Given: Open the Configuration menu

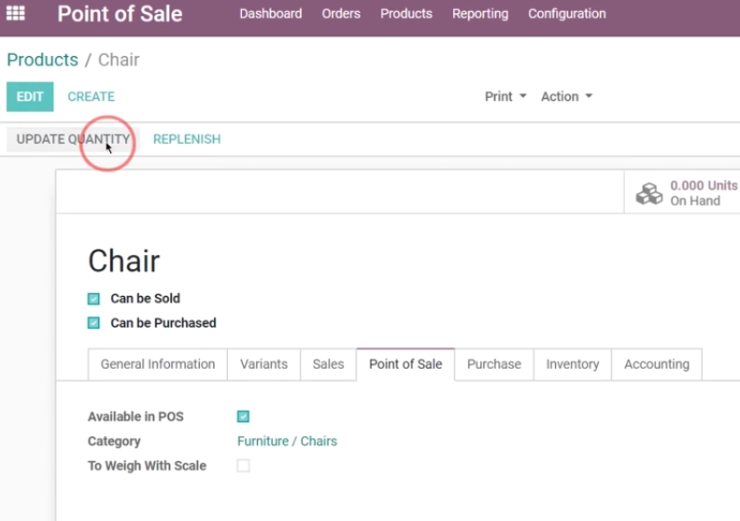Looking at the screenshot, I should (567, 14).
